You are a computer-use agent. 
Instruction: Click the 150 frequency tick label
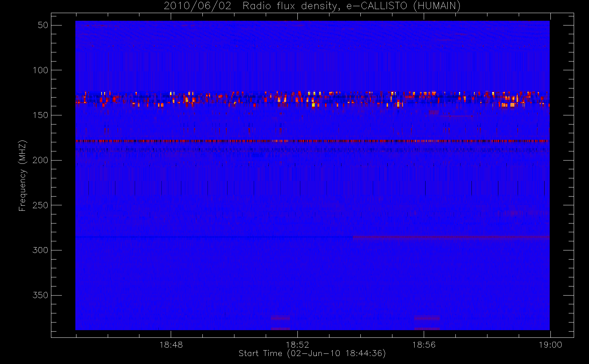tap(40, 115)
